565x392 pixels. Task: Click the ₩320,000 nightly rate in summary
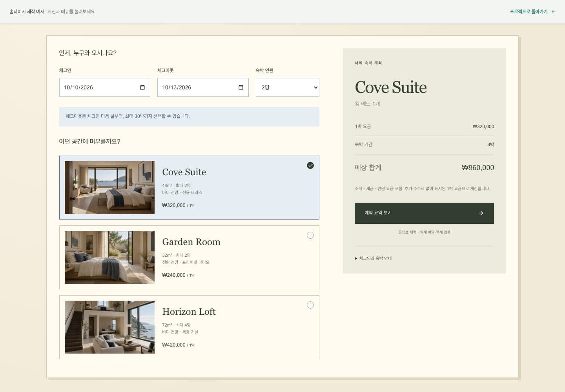pos(483,127)
